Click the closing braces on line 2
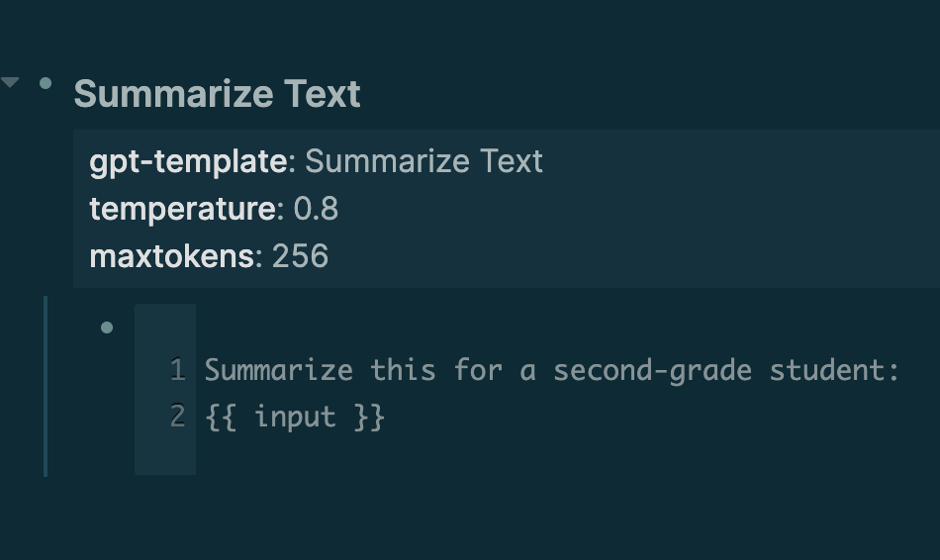Screen dimensions: 940x560 pos(370,417)
